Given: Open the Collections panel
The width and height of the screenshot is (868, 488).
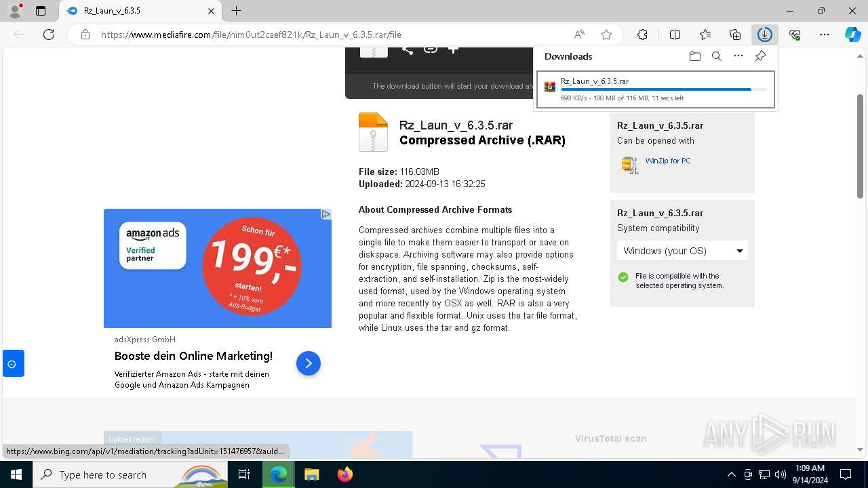Looking at the screenshot, I should click(x=735, y=35).
